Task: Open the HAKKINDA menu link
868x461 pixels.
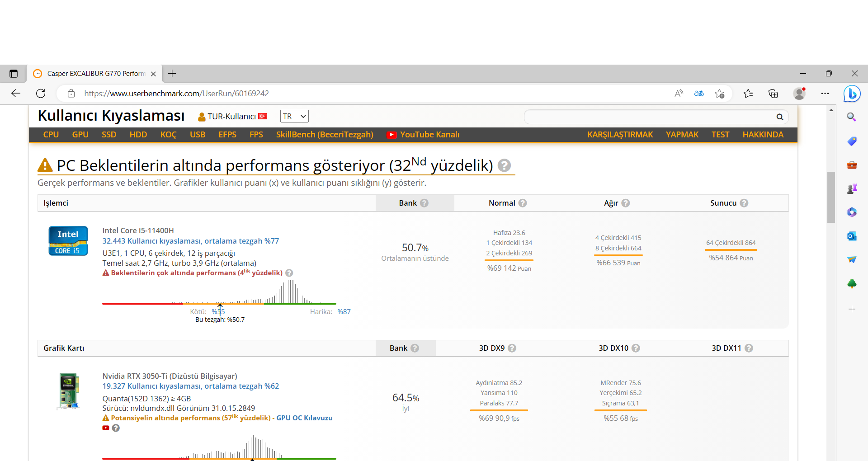Action: [x=763, y=135]
